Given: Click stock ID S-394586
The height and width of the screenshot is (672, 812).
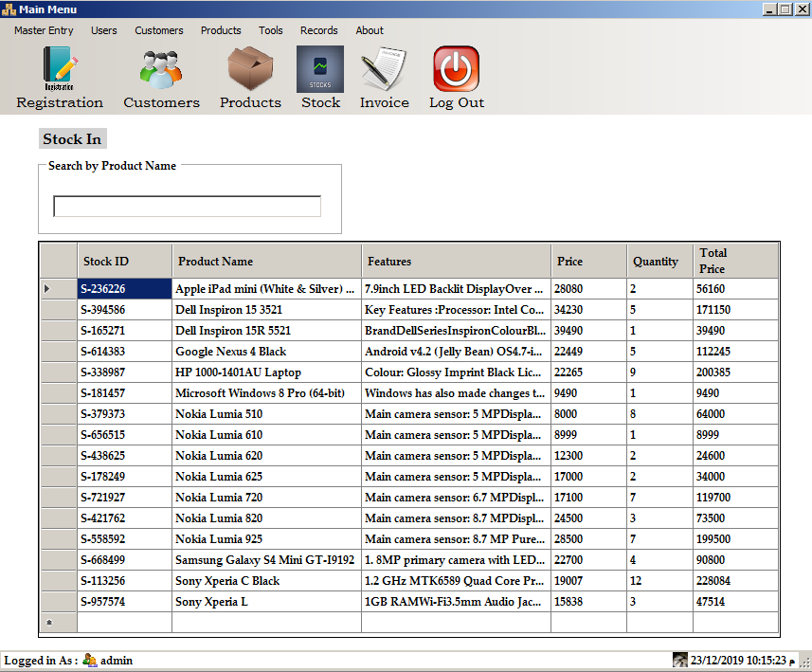Looking at the screenshot, I should [125, 310].
